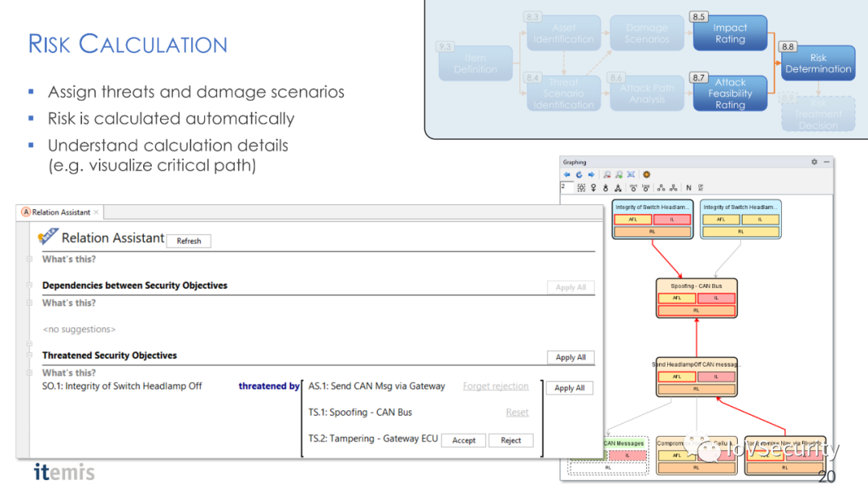The width and height of the screenshot is (868, 489).
Task: Select TS.2: Tampering - Gateway ECU text
Action: 373,438
